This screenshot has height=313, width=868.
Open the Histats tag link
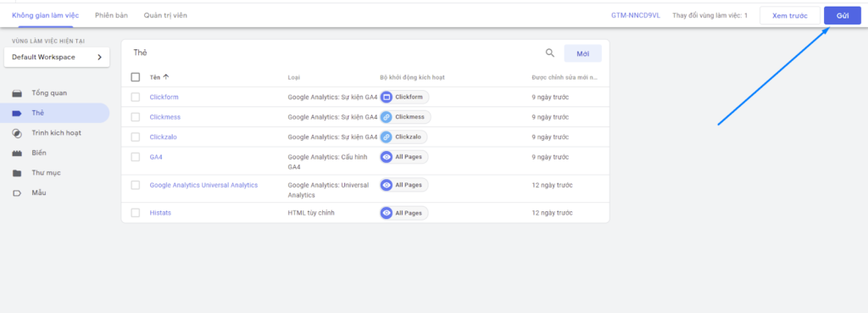pyautogui.click(x=160, y=213)
